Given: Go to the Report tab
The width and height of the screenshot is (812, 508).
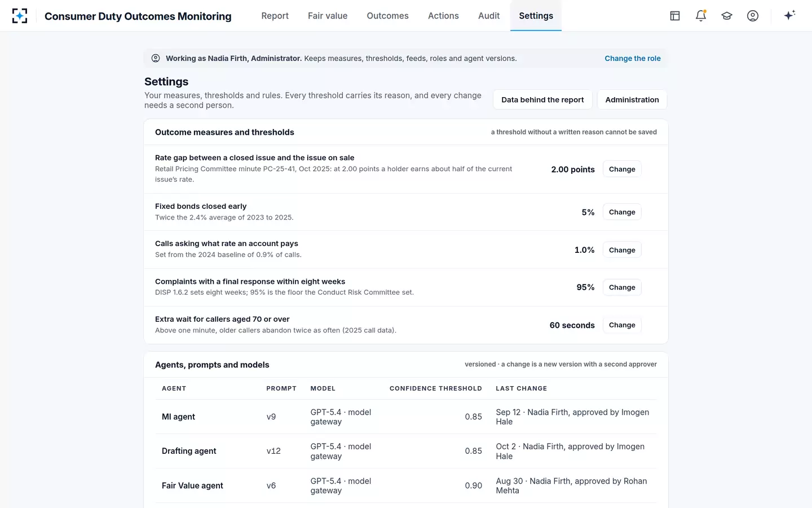Looking at the screenshot, I should click(x=275, y=16).
